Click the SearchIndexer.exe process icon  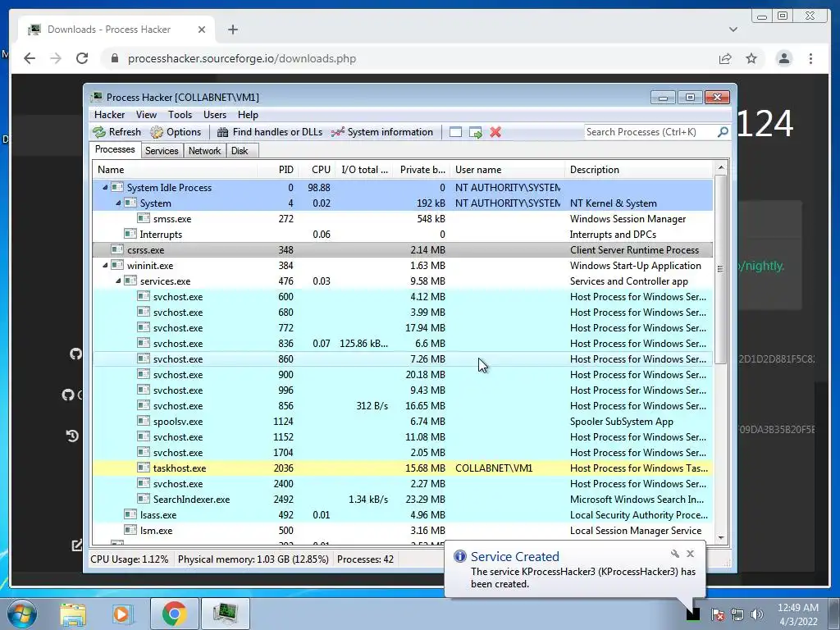[x=143, y=499]
